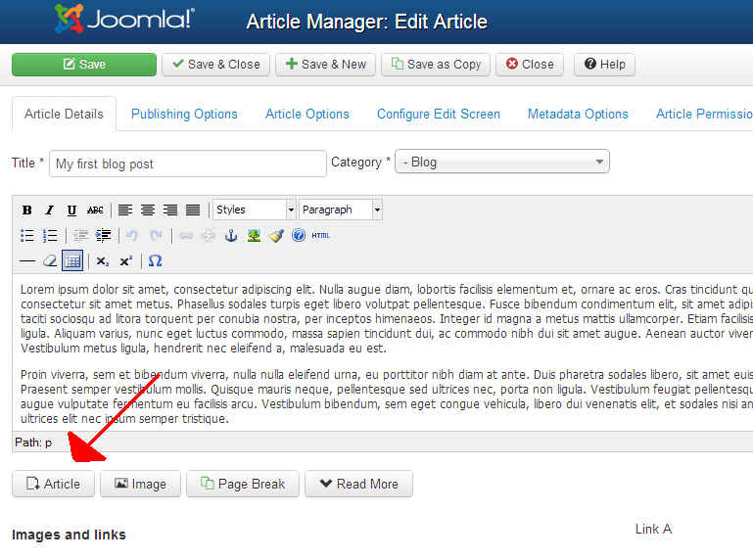753x560 pixels.
Task: Click the 'Path: p' status text
Action: click(33, 443)
